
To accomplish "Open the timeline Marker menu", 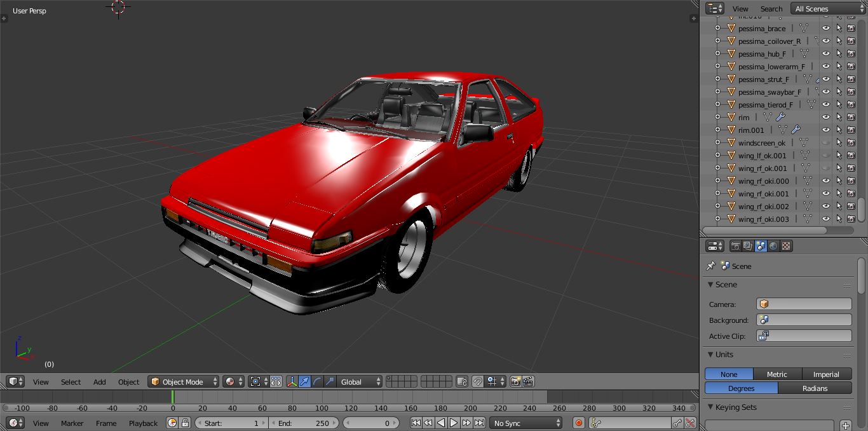I will pyautogui.click(x=72, y=423).
